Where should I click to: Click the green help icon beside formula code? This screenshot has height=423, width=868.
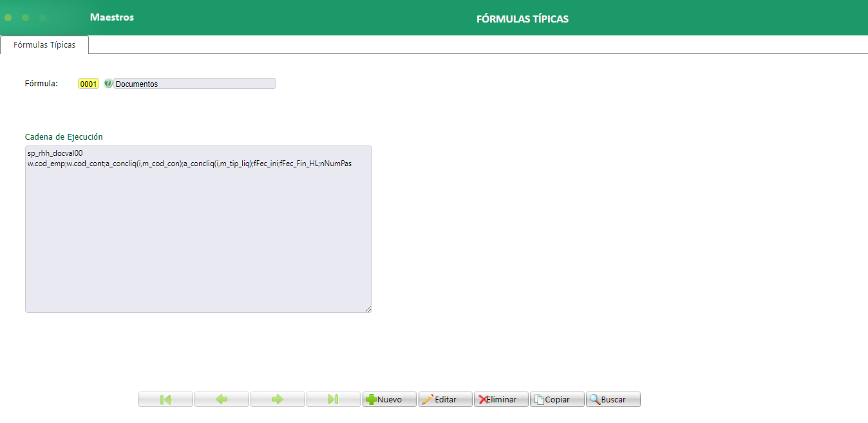[x=108, y=83]
